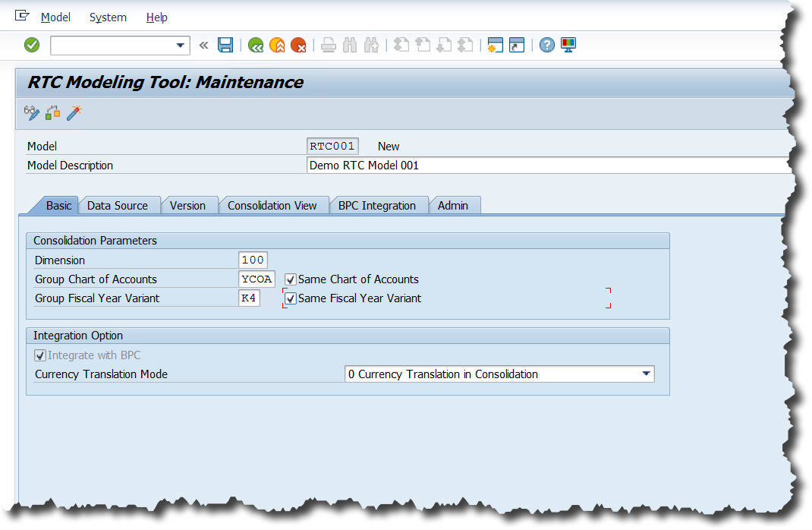
Task: Open Help via the blue question mark icon
Action: click(x=546, y=46)
